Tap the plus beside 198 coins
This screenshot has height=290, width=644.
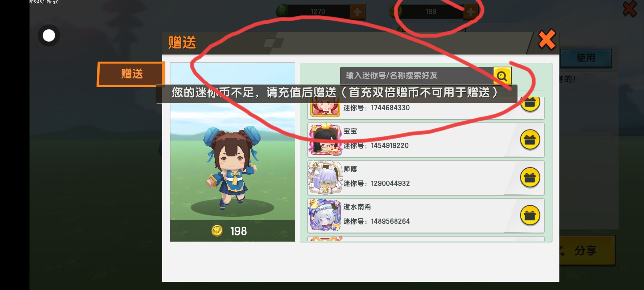tap(470, 12)
